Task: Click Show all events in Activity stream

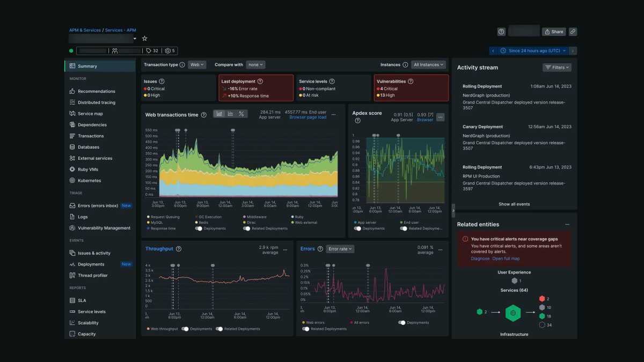Action: coord(514,204)
